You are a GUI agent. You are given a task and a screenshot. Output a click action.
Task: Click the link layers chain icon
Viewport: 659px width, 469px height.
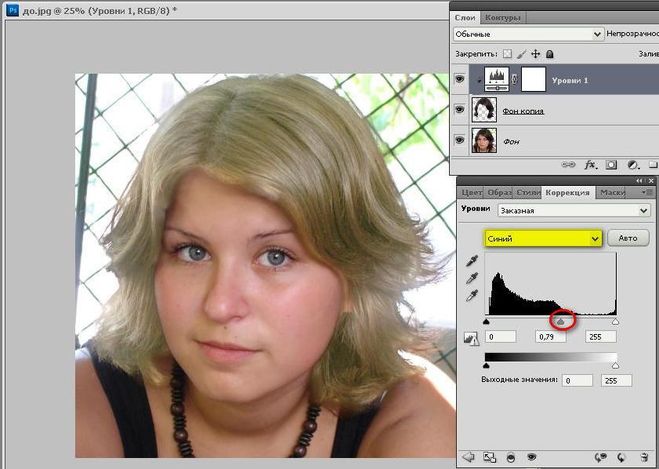pyautogui.click(x=568, y=165)
